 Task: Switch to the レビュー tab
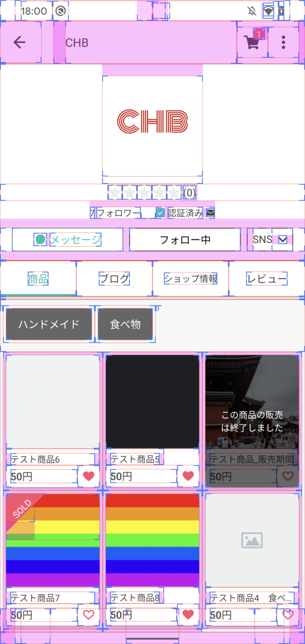(267, 279)
